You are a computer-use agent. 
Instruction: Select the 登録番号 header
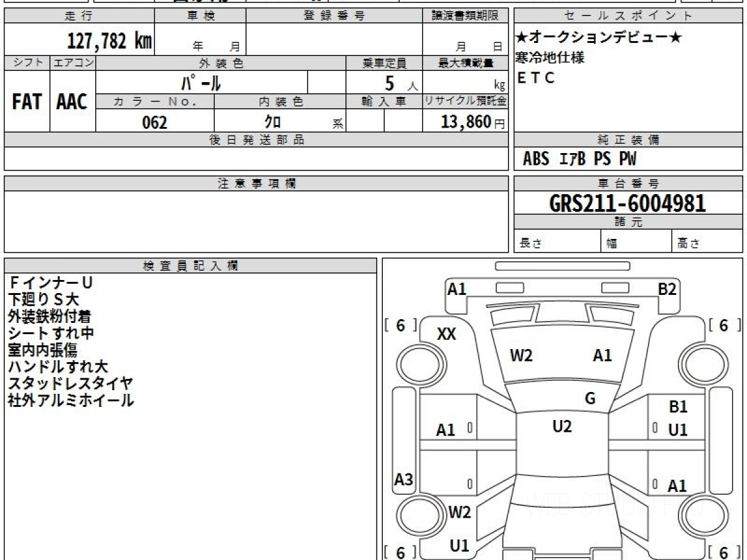[x=334, y=16]
